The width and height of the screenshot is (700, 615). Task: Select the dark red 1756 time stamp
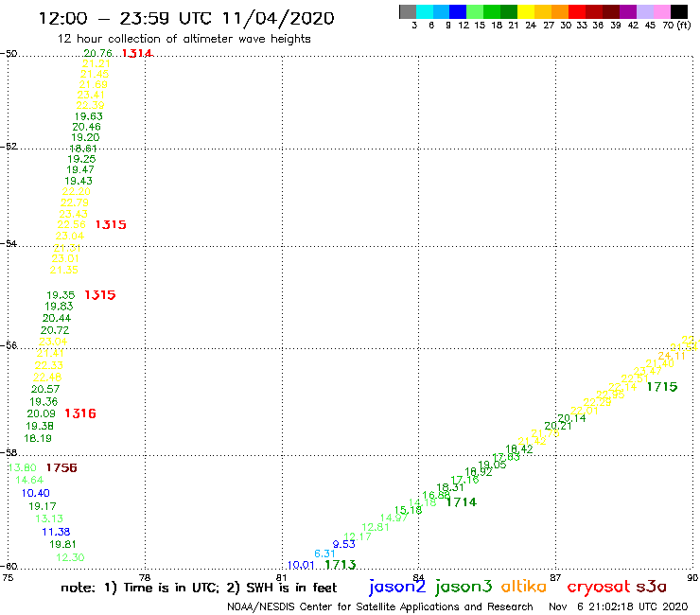tap(61, 467)
